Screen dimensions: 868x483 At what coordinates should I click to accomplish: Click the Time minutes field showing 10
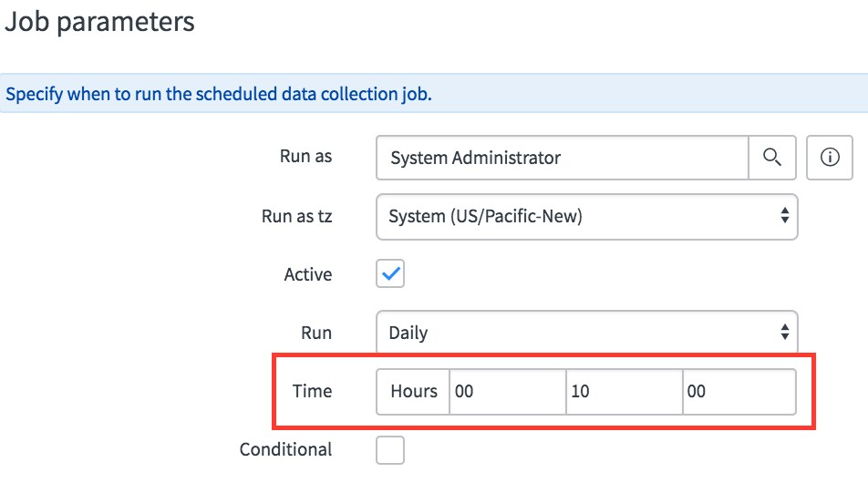click(x=625, y=392)
